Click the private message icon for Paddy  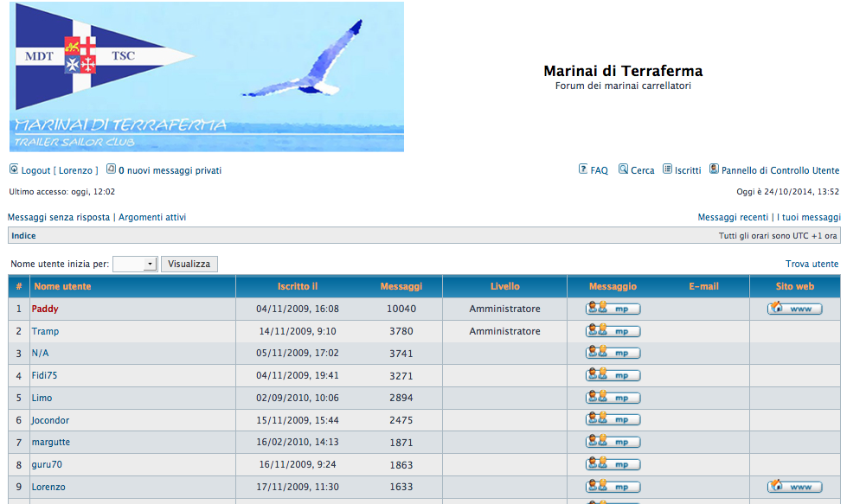613,308
